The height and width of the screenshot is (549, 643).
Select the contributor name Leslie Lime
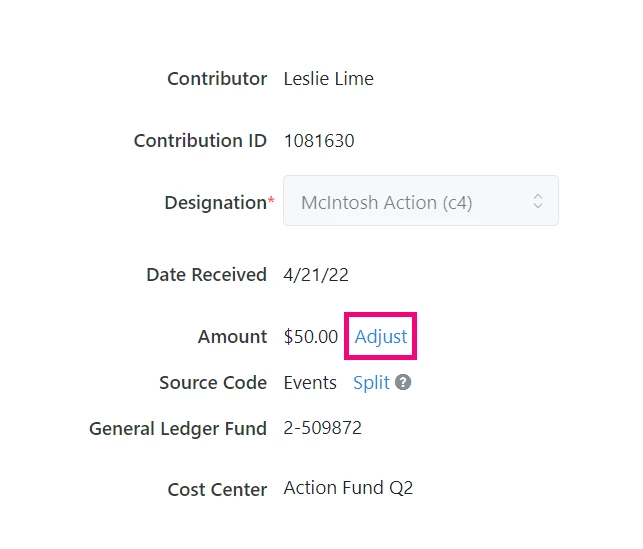(328, 79)
